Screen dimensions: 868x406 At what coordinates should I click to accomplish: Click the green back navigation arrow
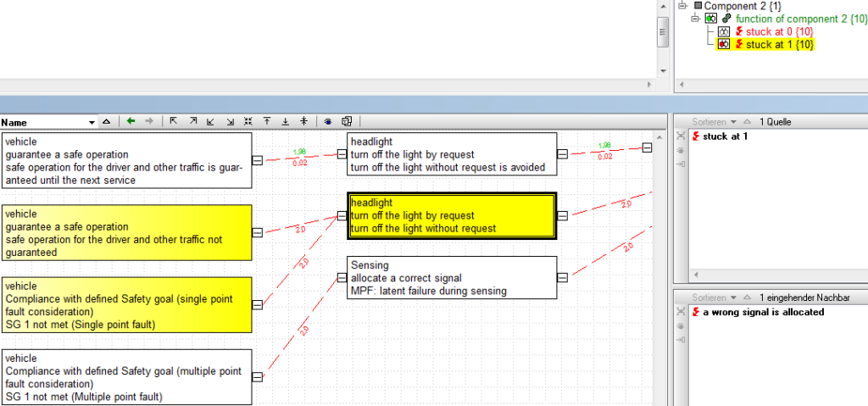(x=131, y=122)
